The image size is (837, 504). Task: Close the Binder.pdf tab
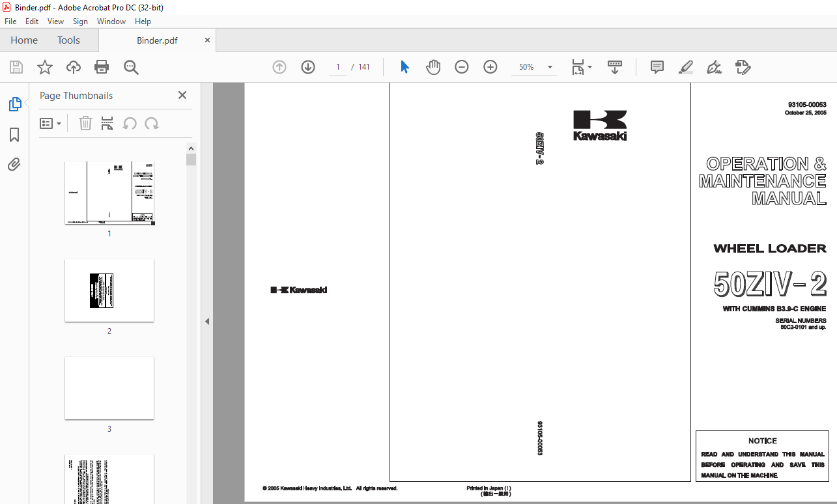click(207, 40)
